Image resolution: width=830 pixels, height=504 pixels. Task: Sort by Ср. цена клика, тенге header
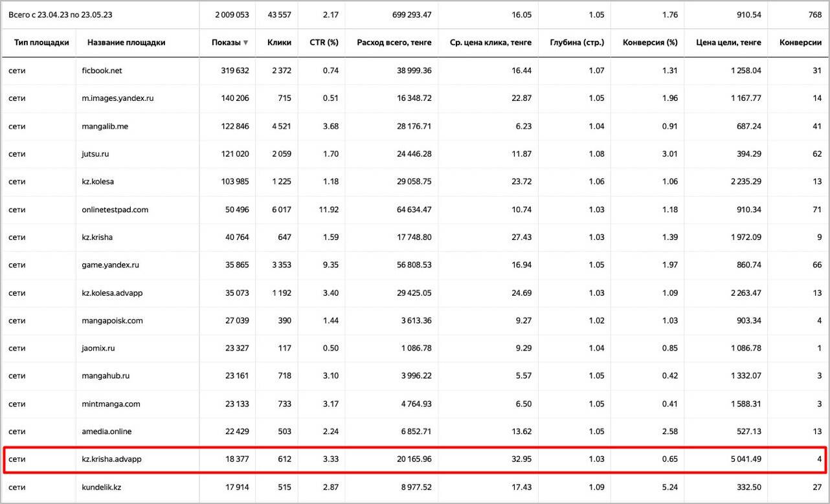pyautogui.click(x=490, y=43)
